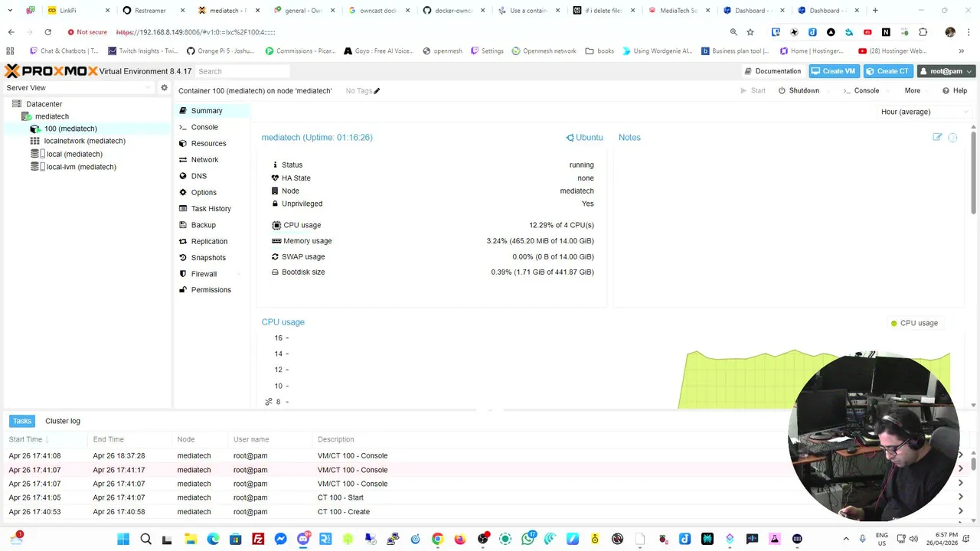The height and width of the screenshot is (551, 980).
Task: Open the Hour (average) timeframe dropdown
Action: click(x=924, y=112)
